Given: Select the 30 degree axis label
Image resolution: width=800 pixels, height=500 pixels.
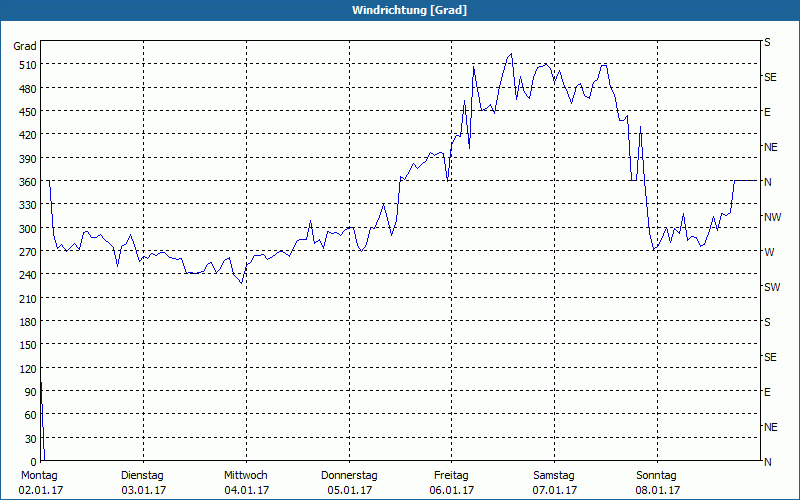Looking at the screenshot, I should tap(31, 439).
